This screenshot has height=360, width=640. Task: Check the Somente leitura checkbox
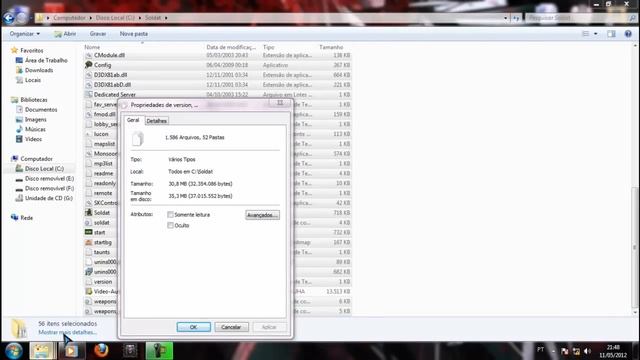pyautogui.click(x=170, y=215)
